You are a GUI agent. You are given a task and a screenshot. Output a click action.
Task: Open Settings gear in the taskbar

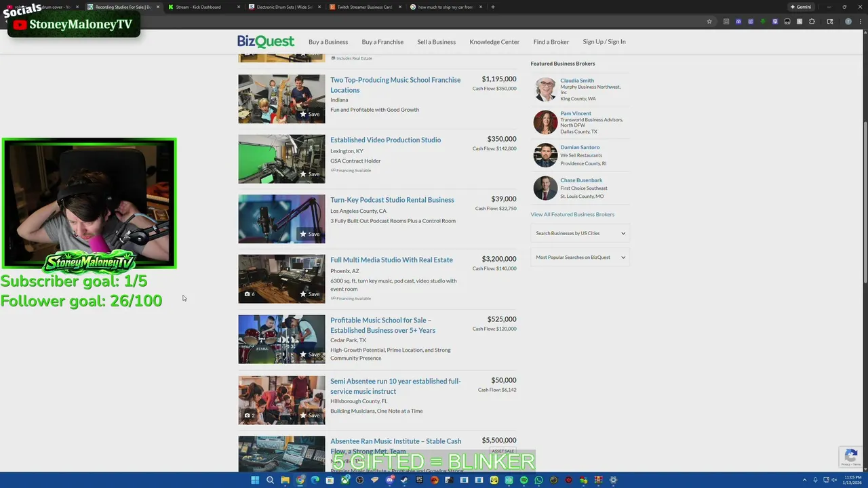pos(613,480)
